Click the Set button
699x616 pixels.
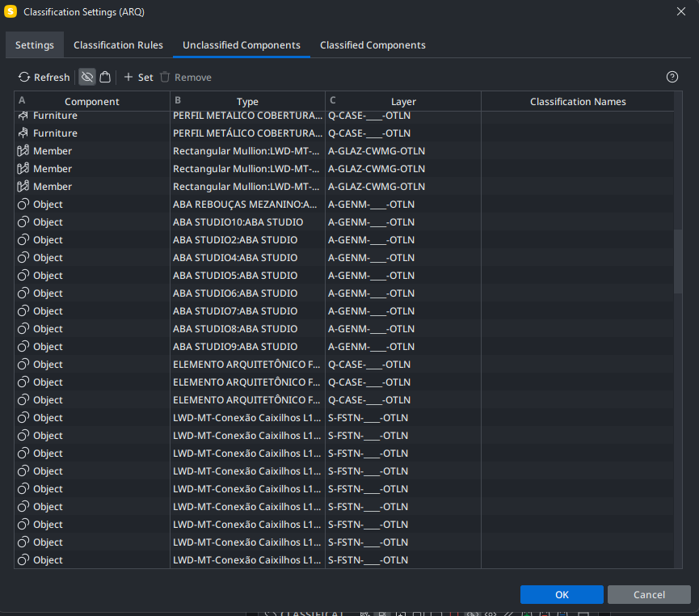pyautogui.click(x=138, y=77)
